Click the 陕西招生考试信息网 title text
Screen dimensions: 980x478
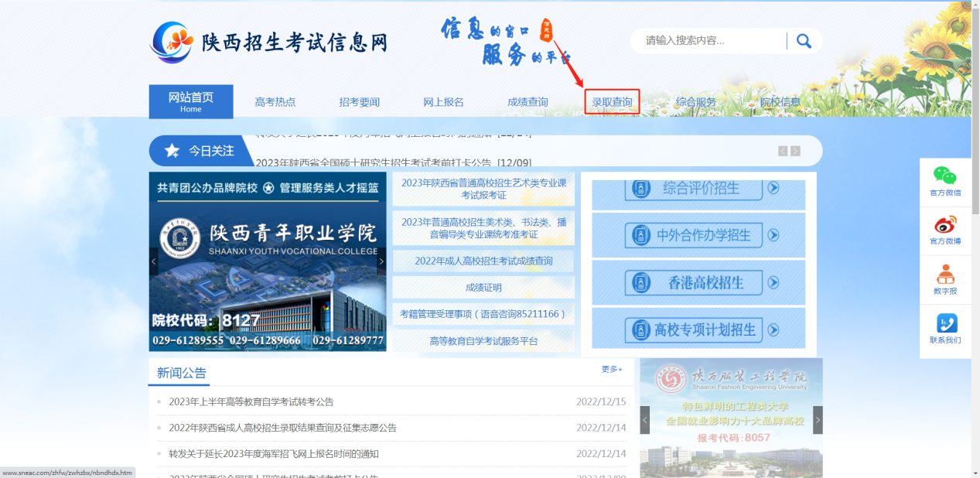coord(294,42)
